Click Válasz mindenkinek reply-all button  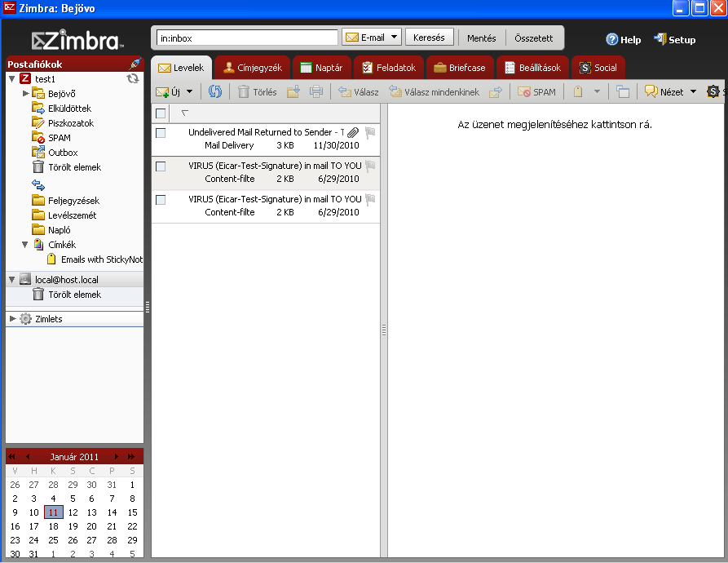434,92
